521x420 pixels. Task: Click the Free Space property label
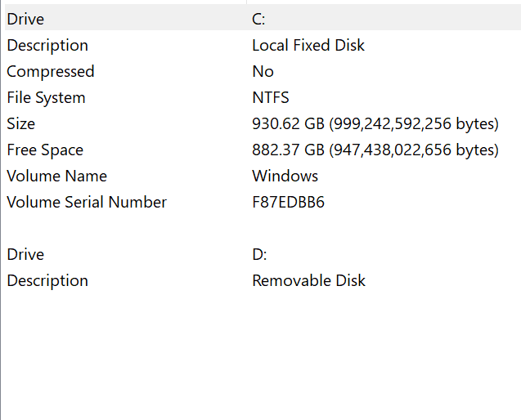click(x=45, y=150)
